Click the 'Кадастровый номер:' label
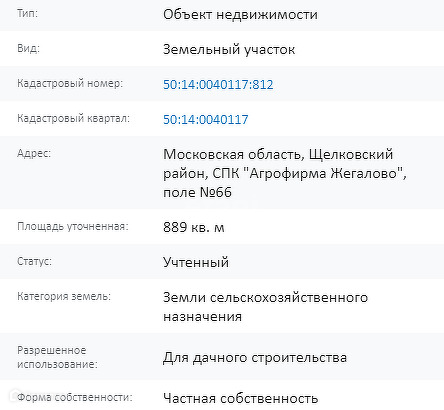The image size is (444, 410). (x=70, y=83)
